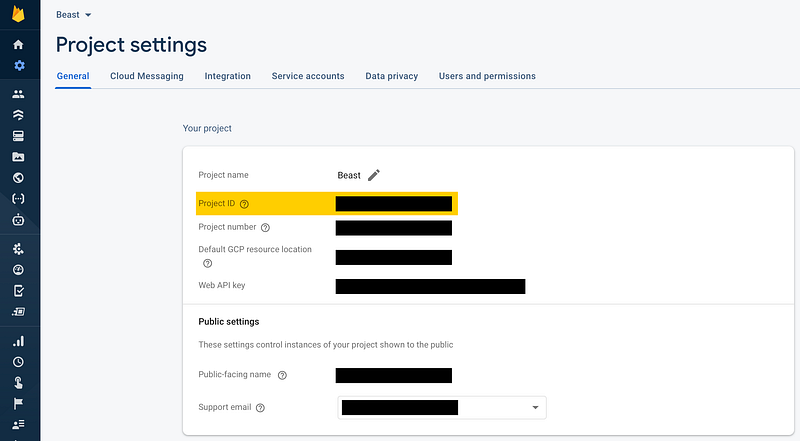This screenshot has height=441, width=800.
Task: Open Authentication people icon
Action: (x=18, y=94)
